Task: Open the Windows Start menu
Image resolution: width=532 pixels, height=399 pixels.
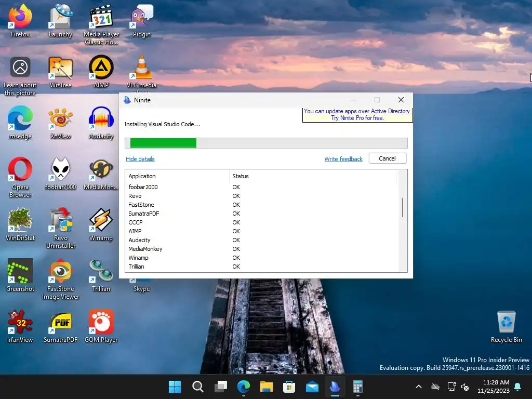Action: tap(175, 387)
